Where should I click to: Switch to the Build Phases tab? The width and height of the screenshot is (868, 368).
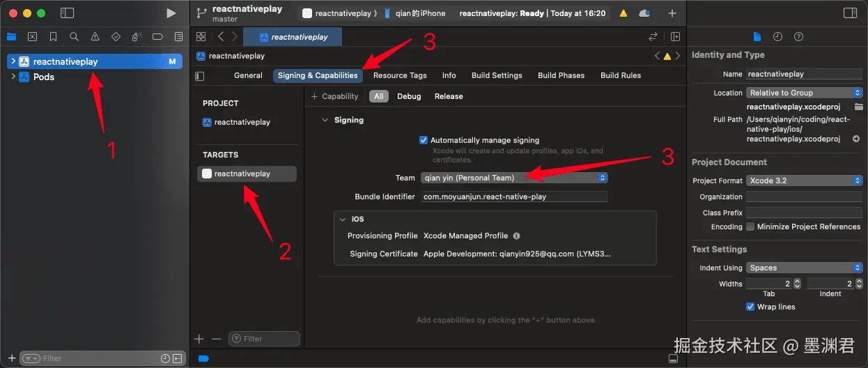[561, 75]
